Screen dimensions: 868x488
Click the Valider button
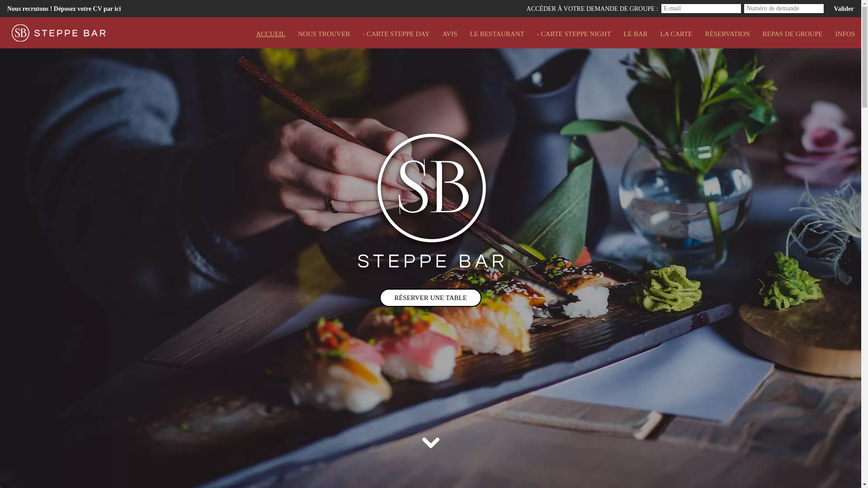[x=844, y=9]
